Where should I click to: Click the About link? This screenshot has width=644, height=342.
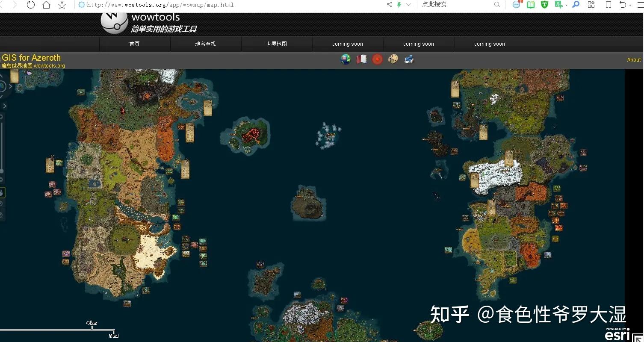[634, 60]
